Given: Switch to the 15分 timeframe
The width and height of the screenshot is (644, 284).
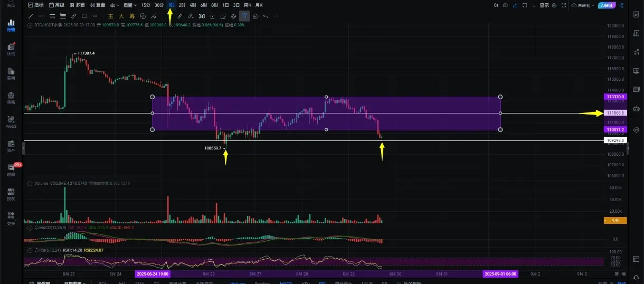Looking at the screenshot, I should [x=146, y=5].
